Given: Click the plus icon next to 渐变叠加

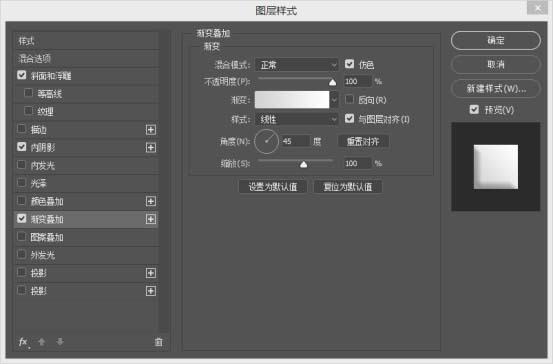Looking at the screenshot, I should 151,219.
